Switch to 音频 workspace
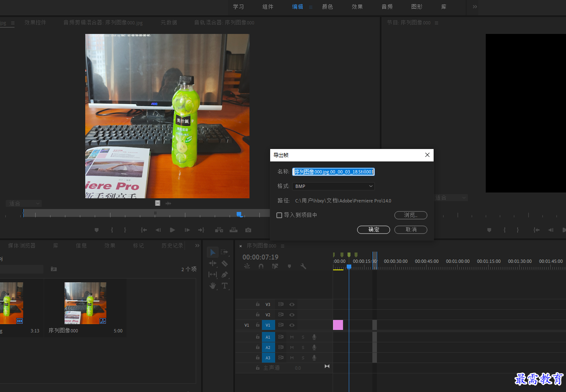Viewport: 566px width, 392px height. click(x=387, y=7)
